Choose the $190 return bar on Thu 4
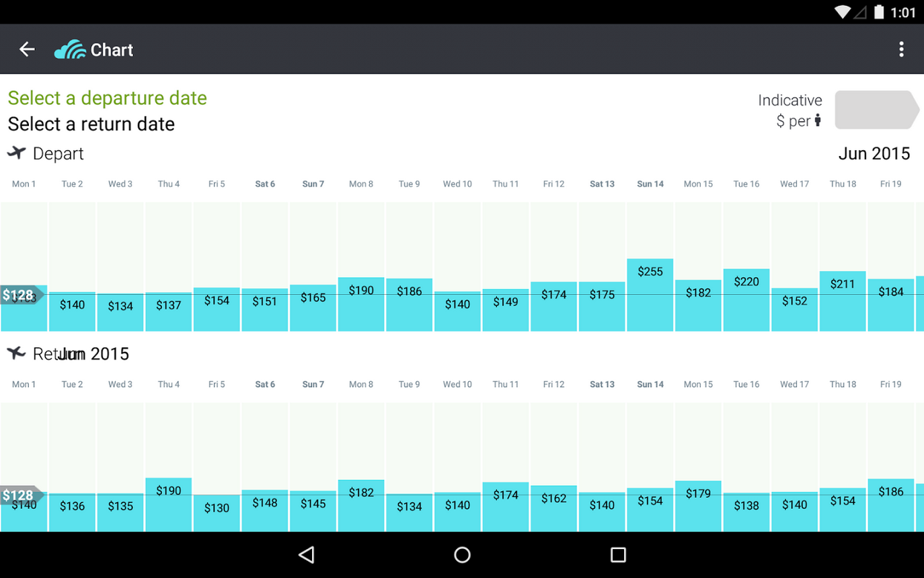This screenshot has width=924, height=578. [169, 504]
